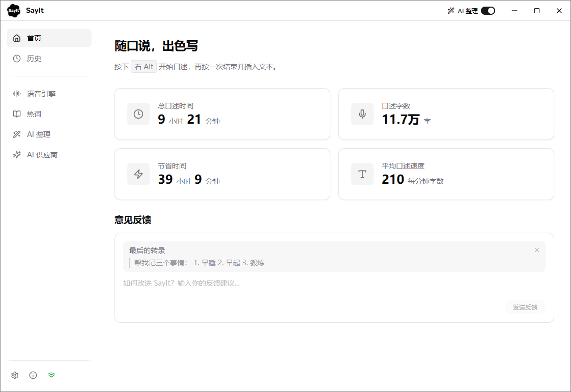Viewport: 571px width, 392px height.
Task: Click the 口述字数 label
Action: [x=396, y=106]
